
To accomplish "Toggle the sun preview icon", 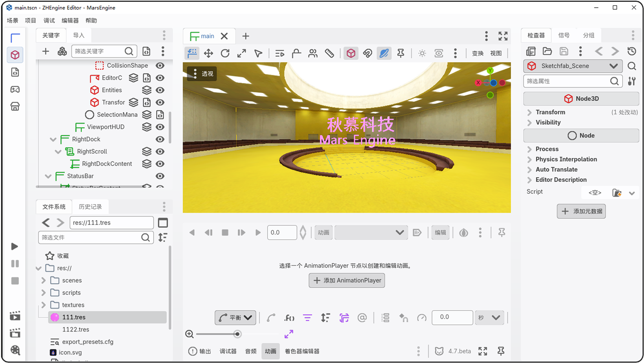I will pyautogui.click(x=422, y=53).
